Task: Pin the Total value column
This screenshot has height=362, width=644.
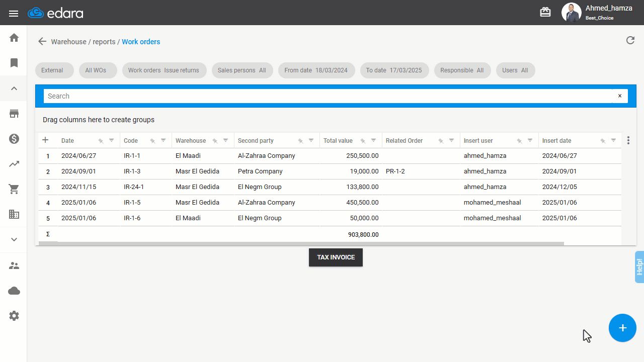Action: click(x=363, y=141)
